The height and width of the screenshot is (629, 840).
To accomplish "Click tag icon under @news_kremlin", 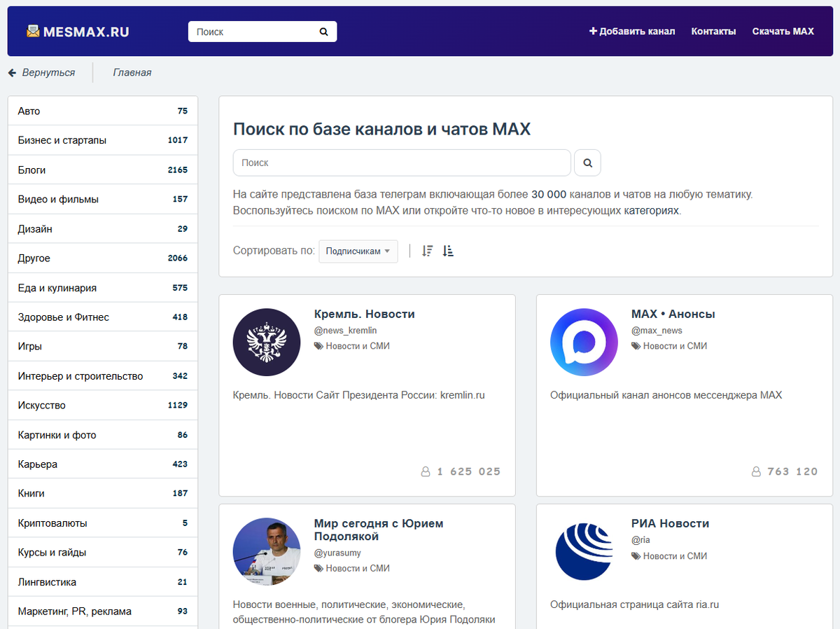I will pos(318,346).
